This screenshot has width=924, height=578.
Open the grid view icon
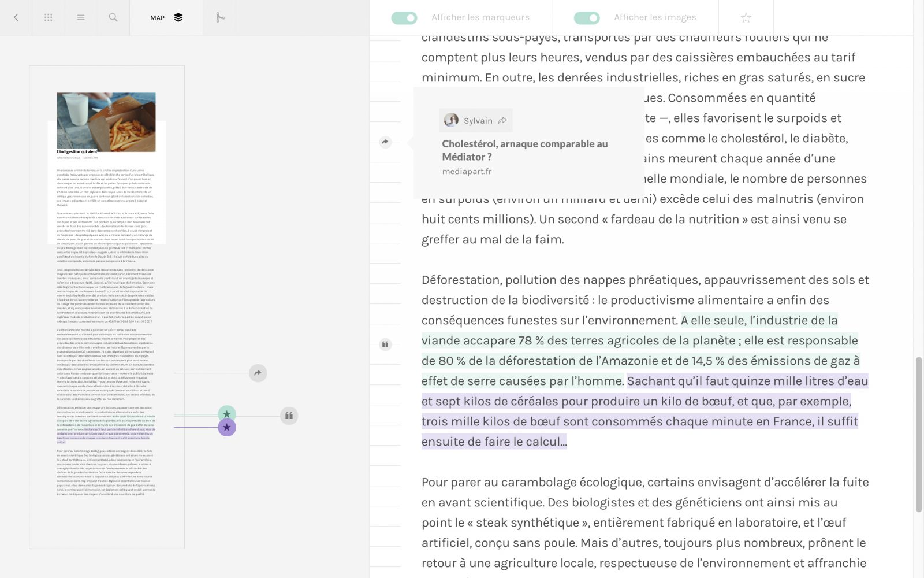[49, 17]
